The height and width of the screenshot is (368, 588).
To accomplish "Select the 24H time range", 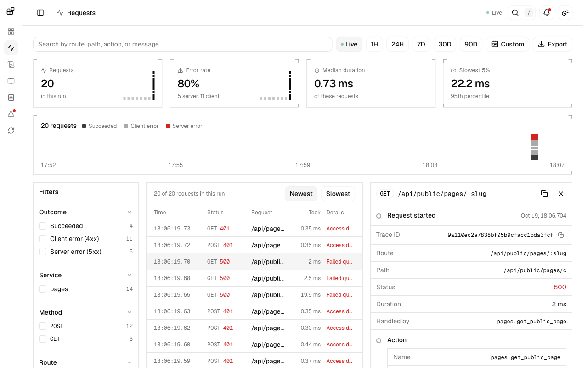I will point(398,44).
